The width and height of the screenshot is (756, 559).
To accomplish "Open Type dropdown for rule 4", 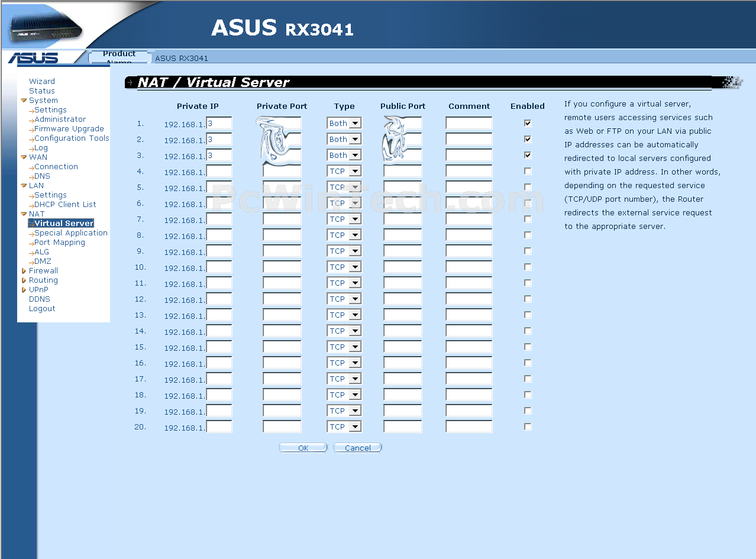I will [344, 171].
